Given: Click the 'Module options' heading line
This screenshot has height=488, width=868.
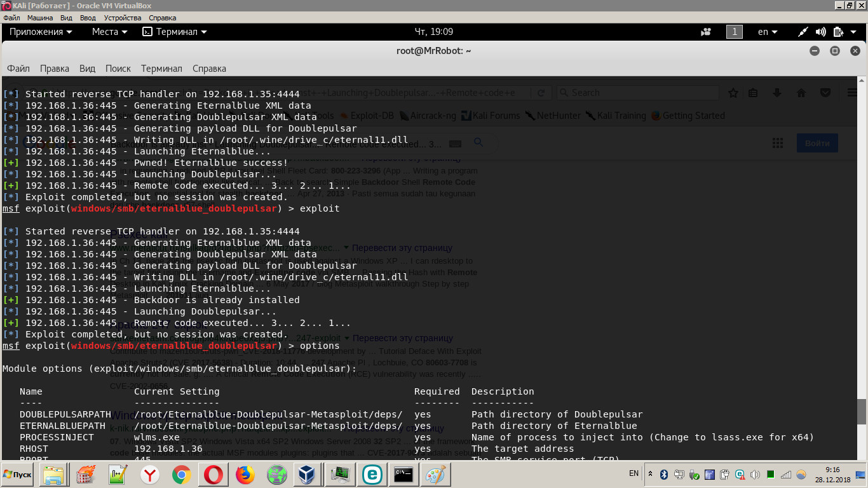Looking at the screenshot, I should click(x=179, y=369).
